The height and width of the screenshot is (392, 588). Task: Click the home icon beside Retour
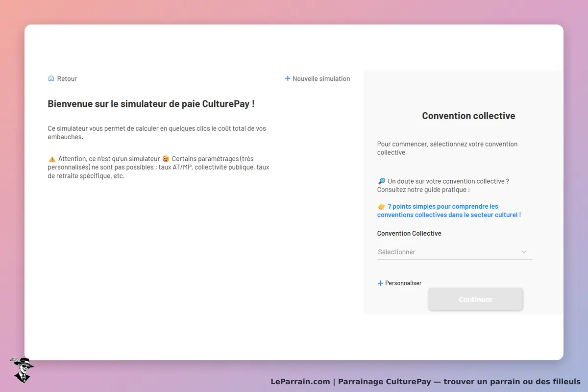51,78
